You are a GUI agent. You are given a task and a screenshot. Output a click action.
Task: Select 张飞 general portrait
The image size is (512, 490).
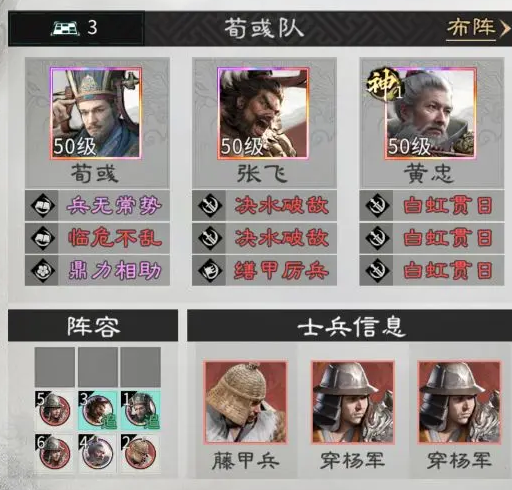pyautogui.click(x=263, y=113)
